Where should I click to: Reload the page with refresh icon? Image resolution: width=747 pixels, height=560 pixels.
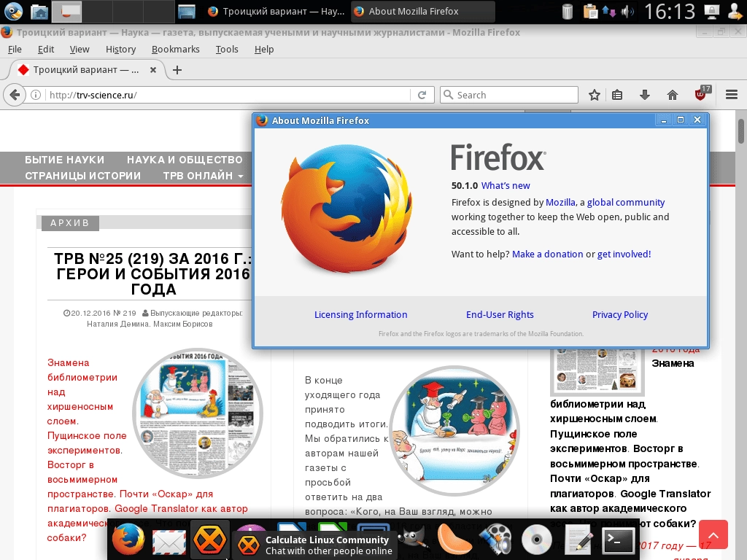[x=422, y=95]
